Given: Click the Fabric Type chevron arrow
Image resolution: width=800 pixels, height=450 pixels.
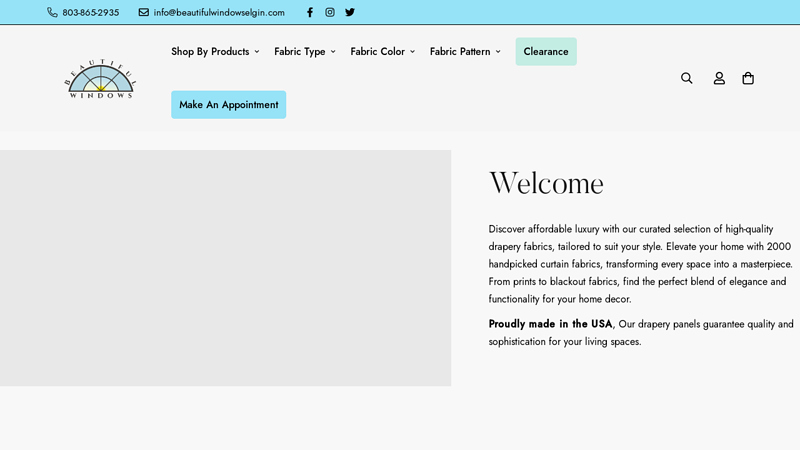Looking at the screenshot, I should (333, 52).
